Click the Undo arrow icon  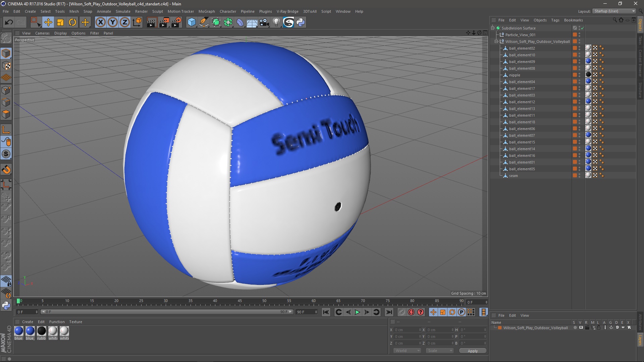tap(9, 22)
